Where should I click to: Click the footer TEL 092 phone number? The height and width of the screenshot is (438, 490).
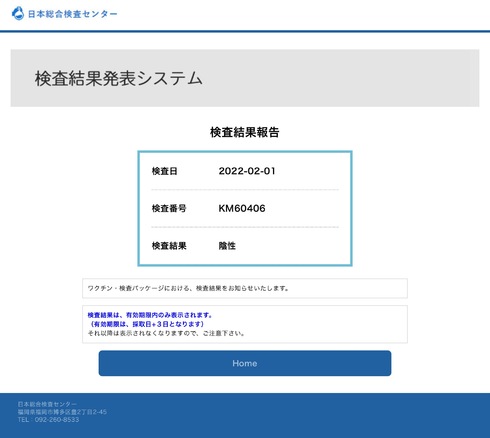pyautogui.click(x=48, y=420)
